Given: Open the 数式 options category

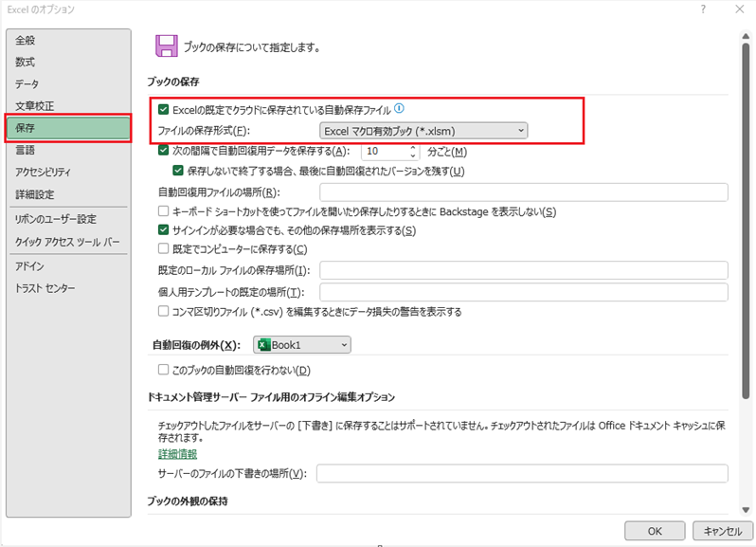Looking at the screenshot, I should click(25, 62).
